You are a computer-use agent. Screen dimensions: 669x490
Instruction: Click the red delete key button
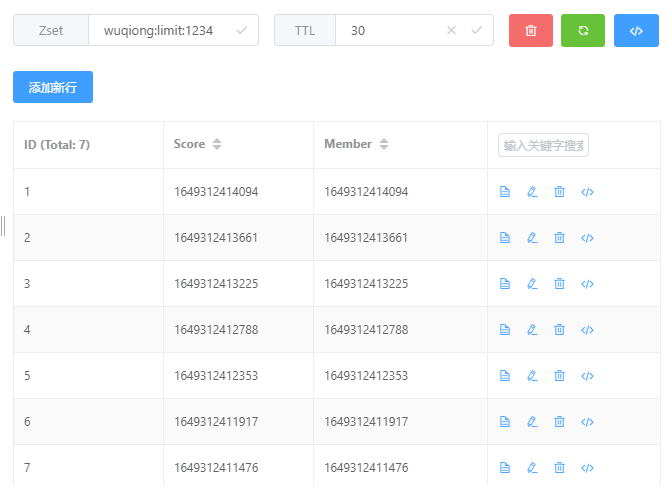pyautogui.click(x=530, y=31)
